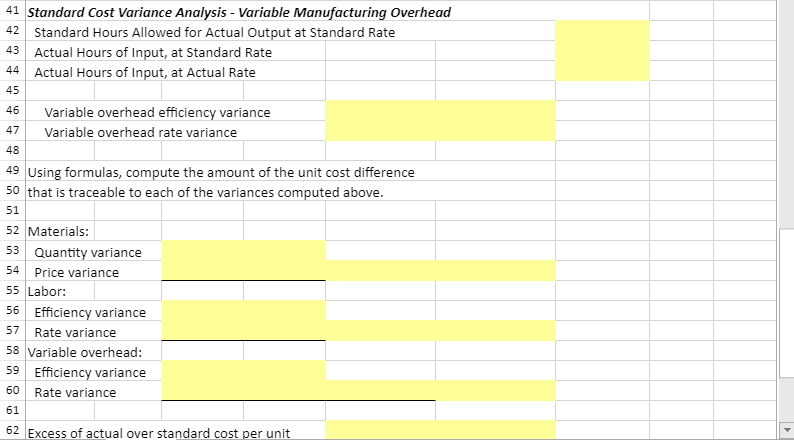Select the 'Materials:' cell
This screenshot has height=440, width=794.
(x=58, y=231)
